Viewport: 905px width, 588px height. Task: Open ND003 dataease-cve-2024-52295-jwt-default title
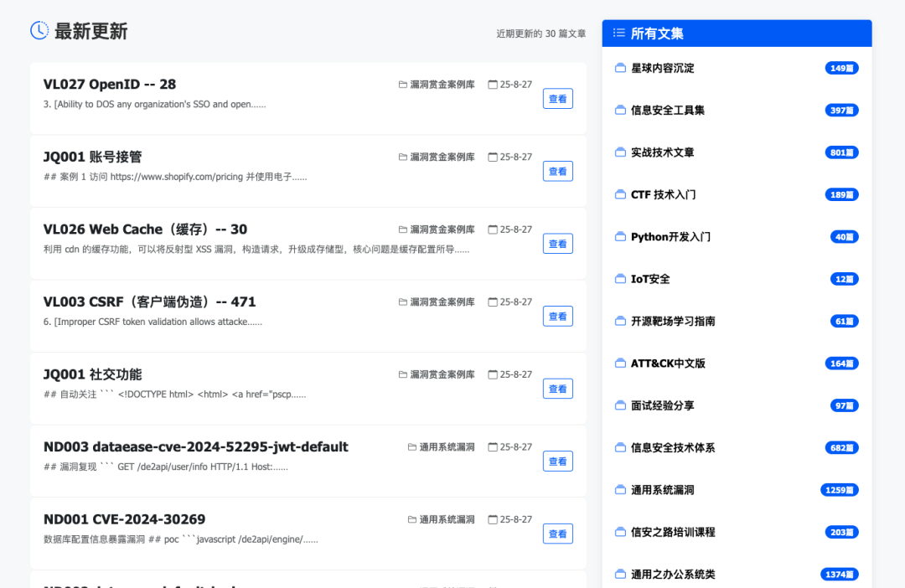click(195, 446)
